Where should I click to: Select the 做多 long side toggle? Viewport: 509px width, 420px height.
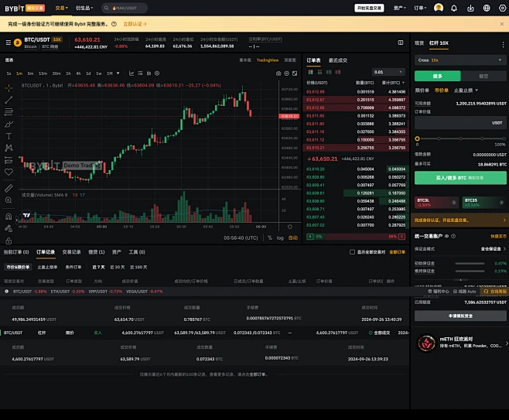click(x=438, y=76)
